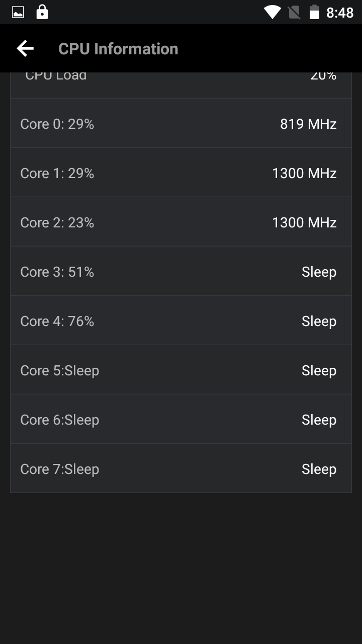
Task: Select the Core 3: 51% row
Action: coord(181,272)
